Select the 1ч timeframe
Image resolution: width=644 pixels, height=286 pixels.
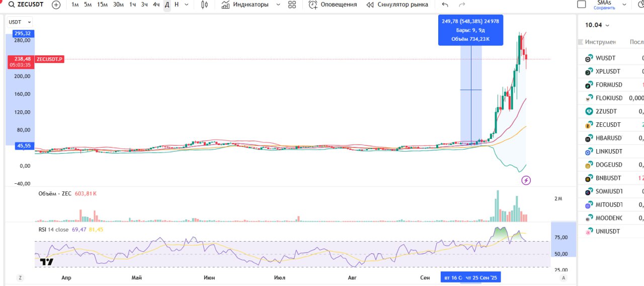click(x=132, y=5)
